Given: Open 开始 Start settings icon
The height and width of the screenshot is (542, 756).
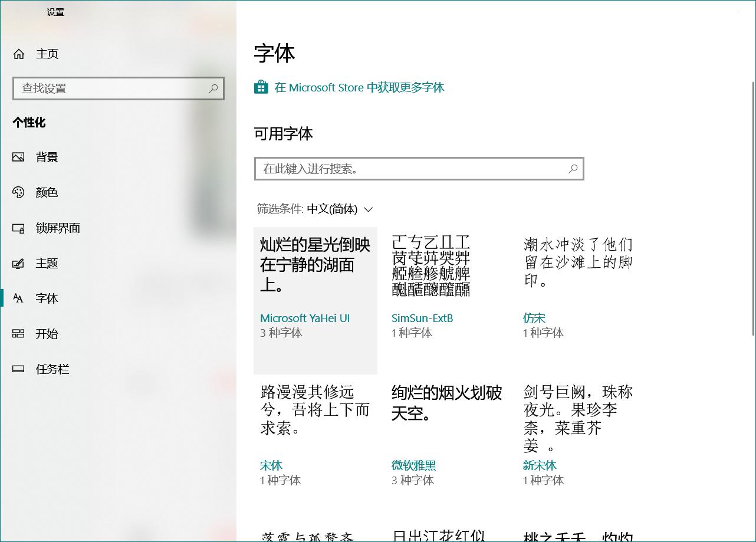Looking at the screenshot, I should tap(18, 334).
